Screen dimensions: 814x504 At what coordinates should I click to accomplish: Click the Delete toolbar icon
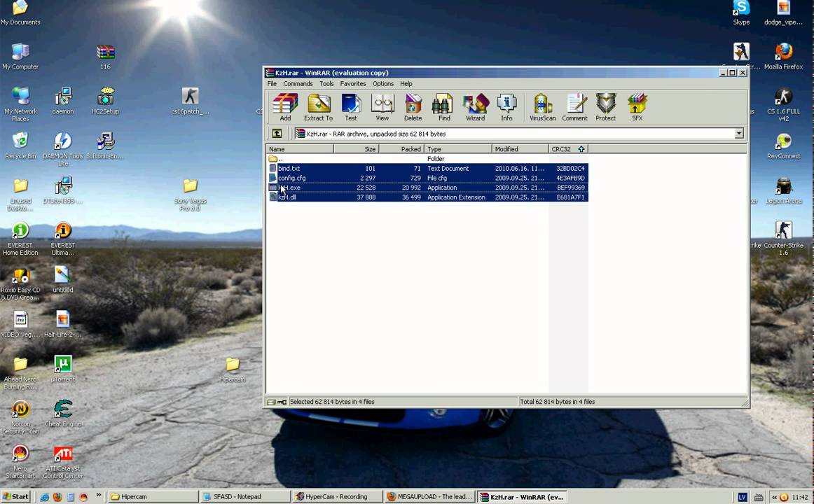pyautogui.click(x=413, y=107)
